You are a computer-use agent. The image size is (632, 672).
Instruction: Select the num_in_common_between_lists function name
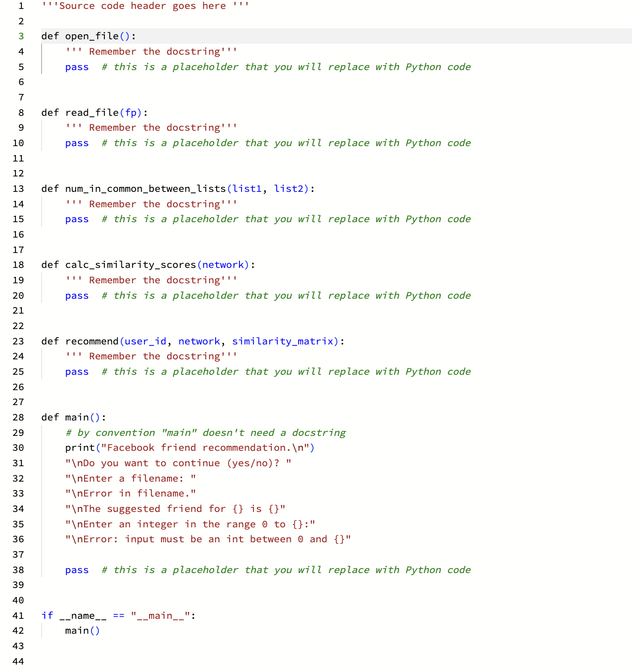tap(145, 188)
